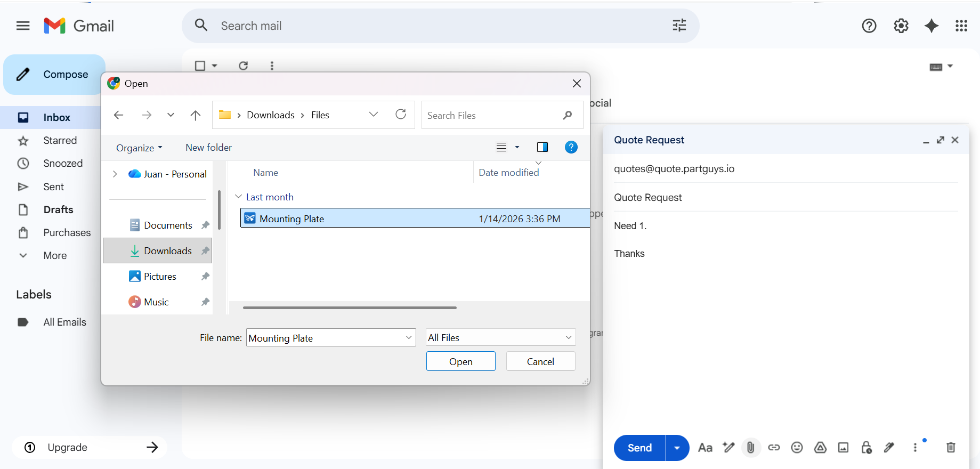
Task: Toggle preview pane in Open dialog
Action: coord(542,147)
